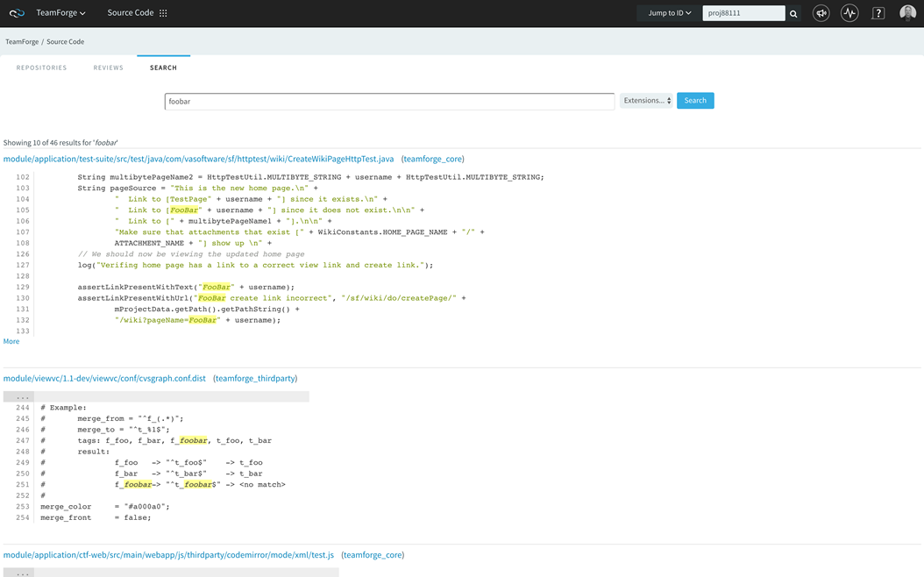Click the 'Showing 10 of 46 results' text
924x577 pixels.
pyautogui.click(x=60, y=143)
